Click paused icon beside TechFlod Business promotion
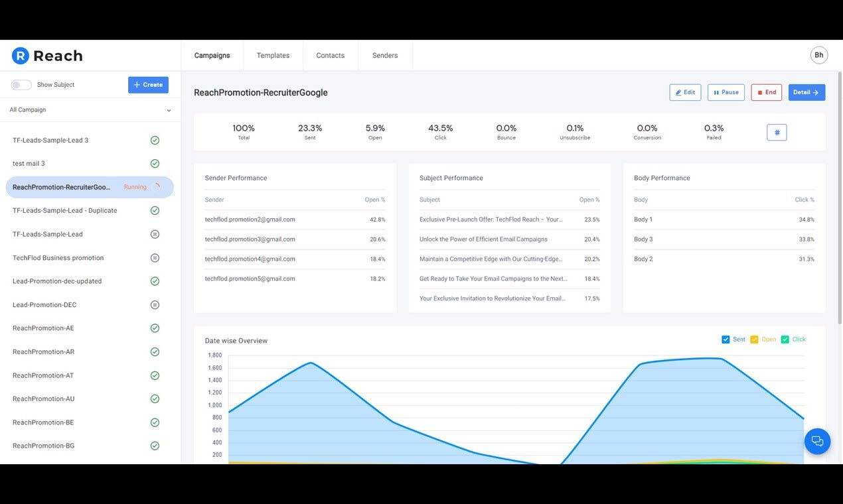843x504 pixels. (x=155, y=258)
